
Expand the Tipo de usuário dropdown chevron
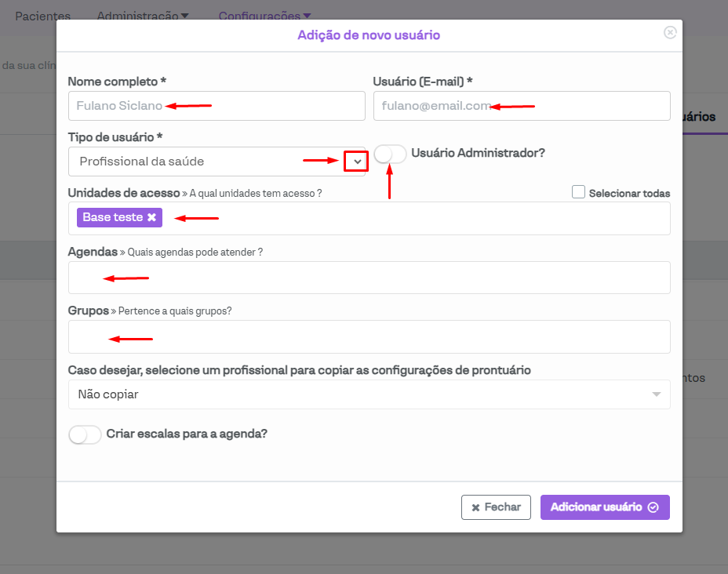pos(356,162)
